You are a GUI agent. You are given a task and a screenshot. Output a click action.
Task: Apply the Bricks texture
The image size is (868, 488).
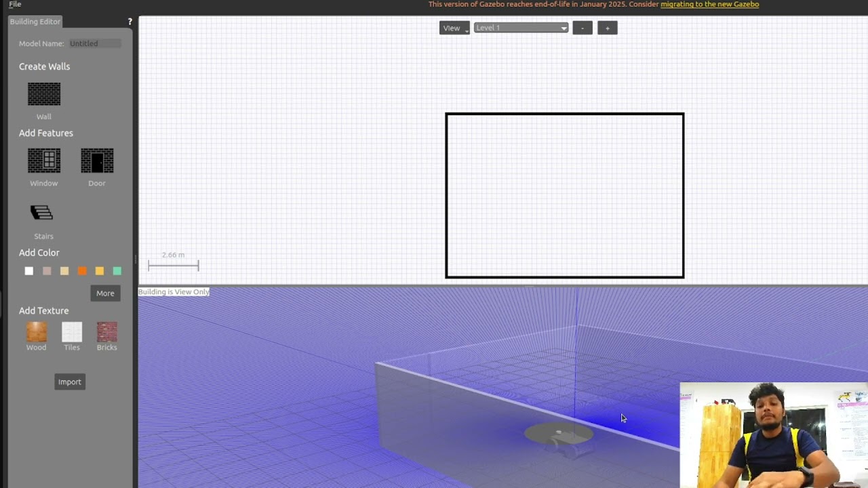tap(107, 332)
